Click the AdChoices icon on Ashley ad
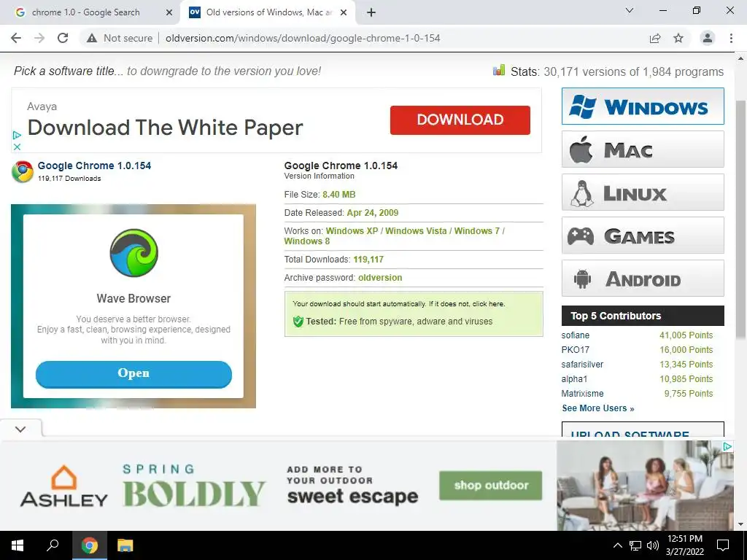747x560 pixels. [x=727, y=446]
